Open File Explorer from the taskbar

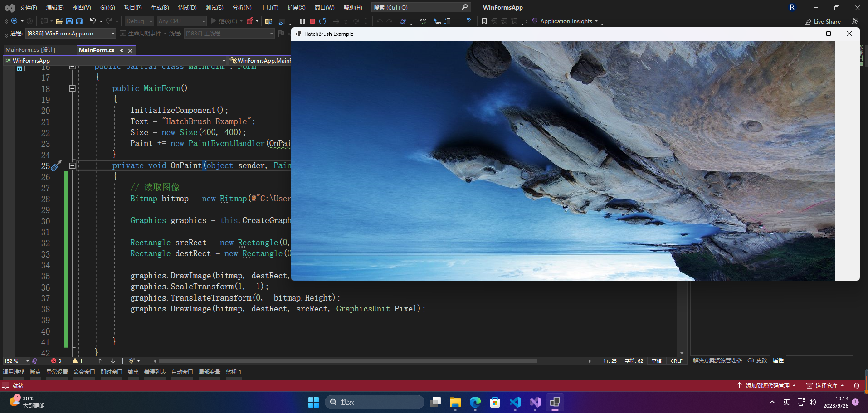click(455, 402)
